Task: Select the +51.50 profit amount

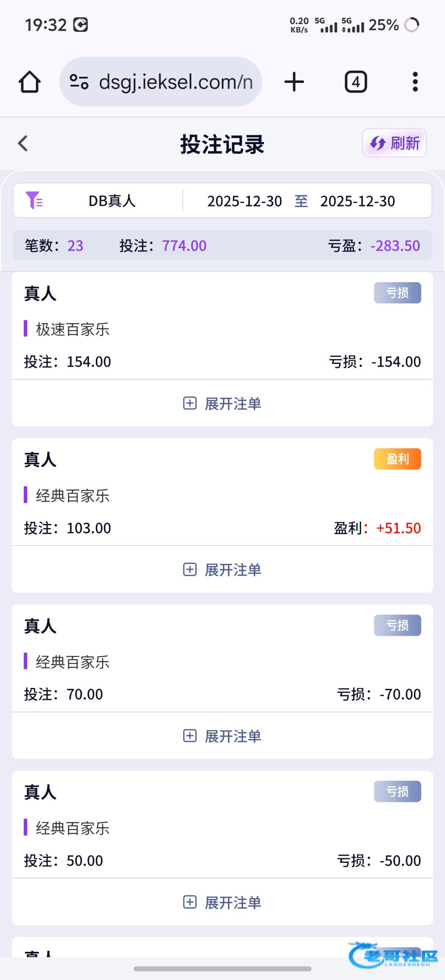Action: [x=398, y=528]
